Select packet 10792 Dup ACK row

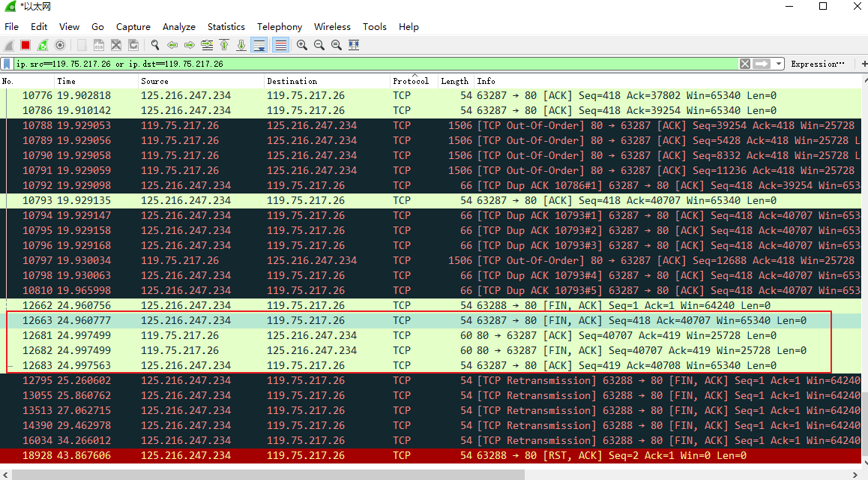pyautogui.click(x=431, y=185)
